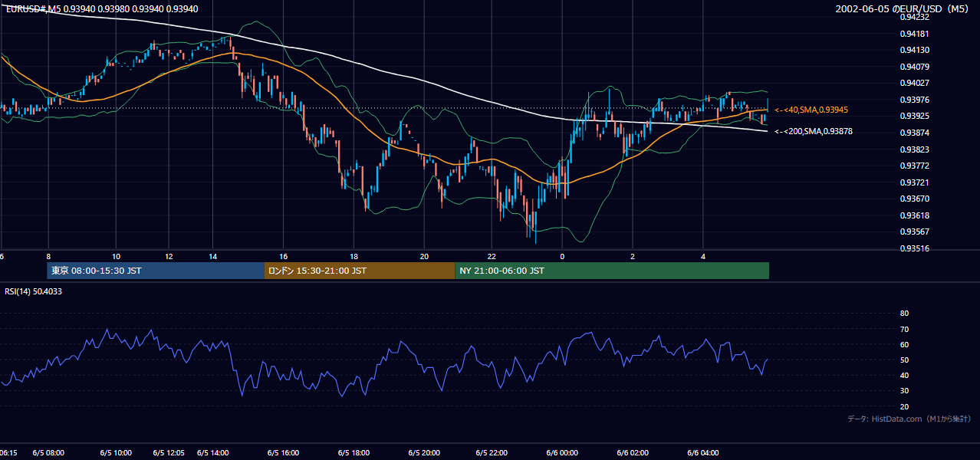Click hour 22 tick on the chart axis
This screenshot has height=460, width=980.
pyautogui.click(x=492, y=256)
